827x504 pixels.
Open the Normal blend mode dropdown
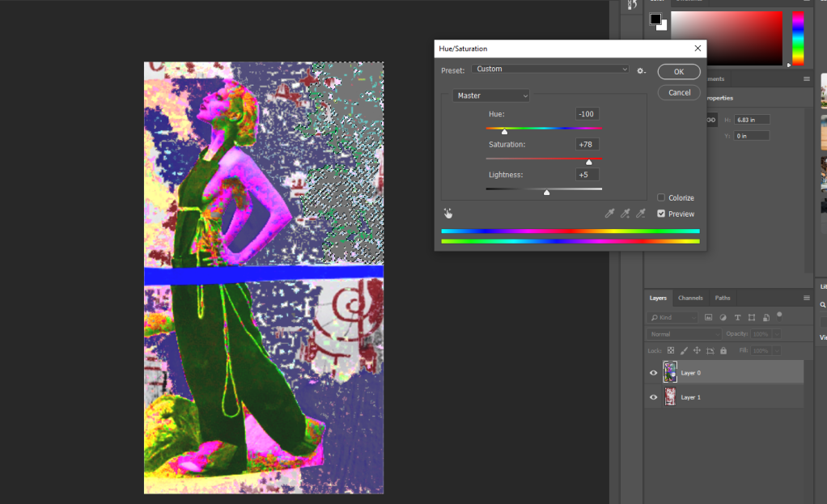pos(684,334)
